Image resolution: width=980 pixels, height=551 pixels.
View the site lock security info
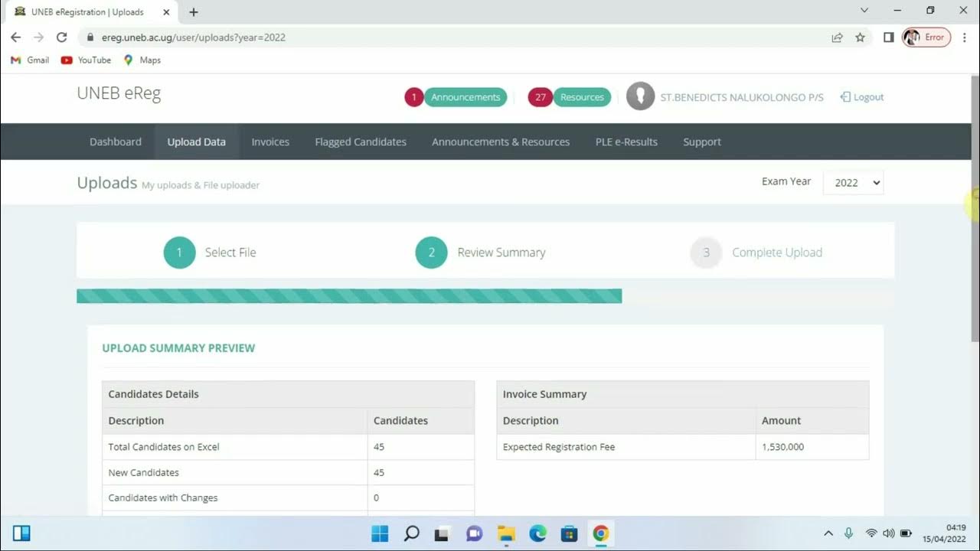pyautogui.click(x=90, y=37)
